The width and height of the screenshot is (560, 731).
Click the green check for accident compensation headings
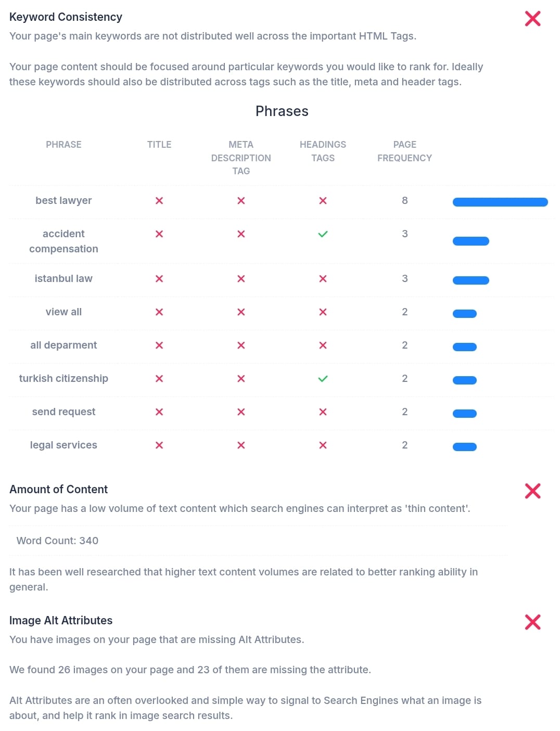tap(323, 234)
